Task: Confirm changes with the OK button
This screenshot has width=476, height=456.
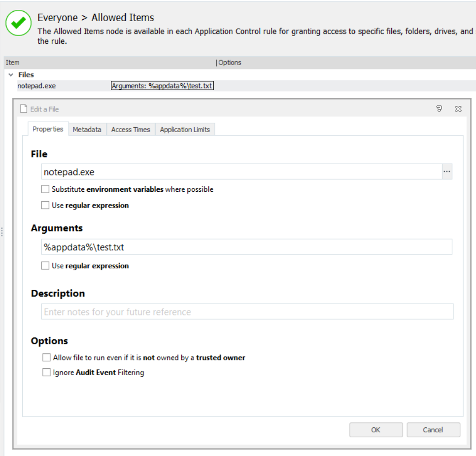Action: 375,429
